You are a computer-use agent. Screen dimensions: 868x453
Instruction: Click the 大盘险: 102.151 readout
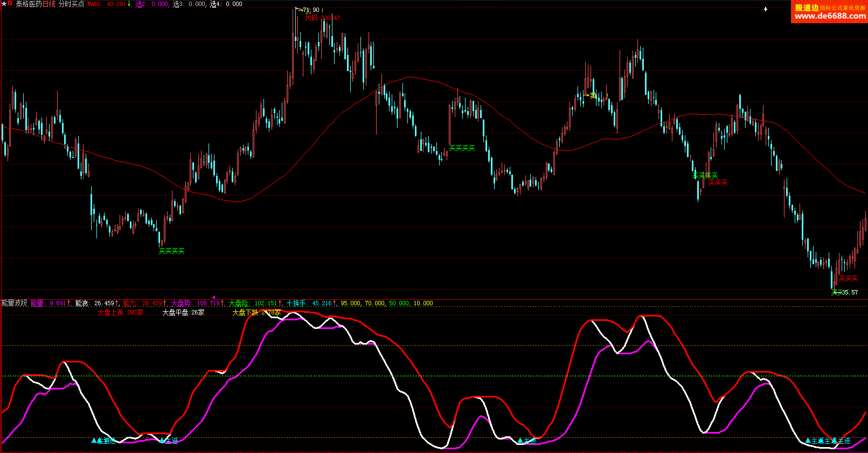pos(253,303)
